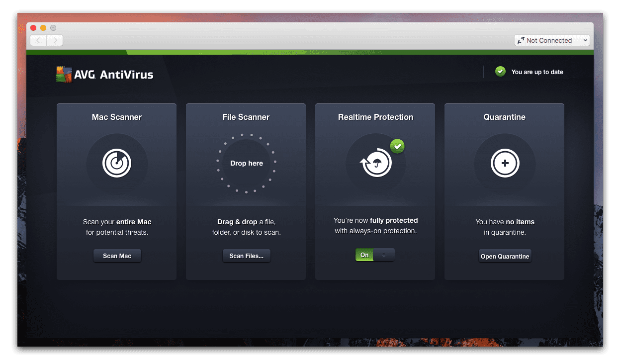Open the 'Not Connected' dropdown
Image resolution: width=620 pixels, height=364 pixels.
[x=552, y=40]
